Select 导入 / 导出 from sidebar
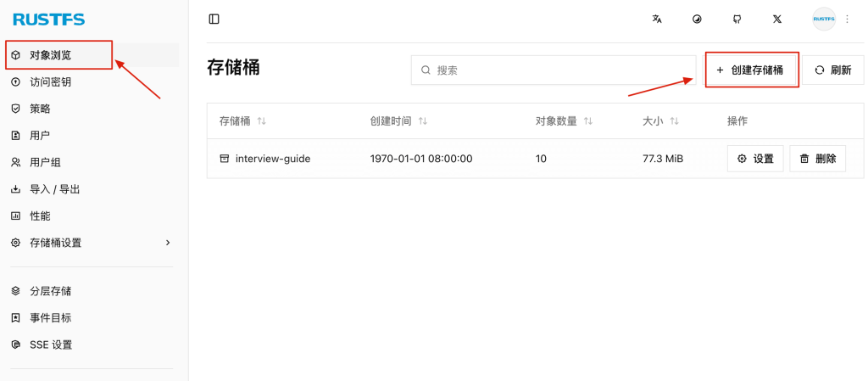This screenshot has height=381, width=868. pyautogui.click(x=54, y=189)
